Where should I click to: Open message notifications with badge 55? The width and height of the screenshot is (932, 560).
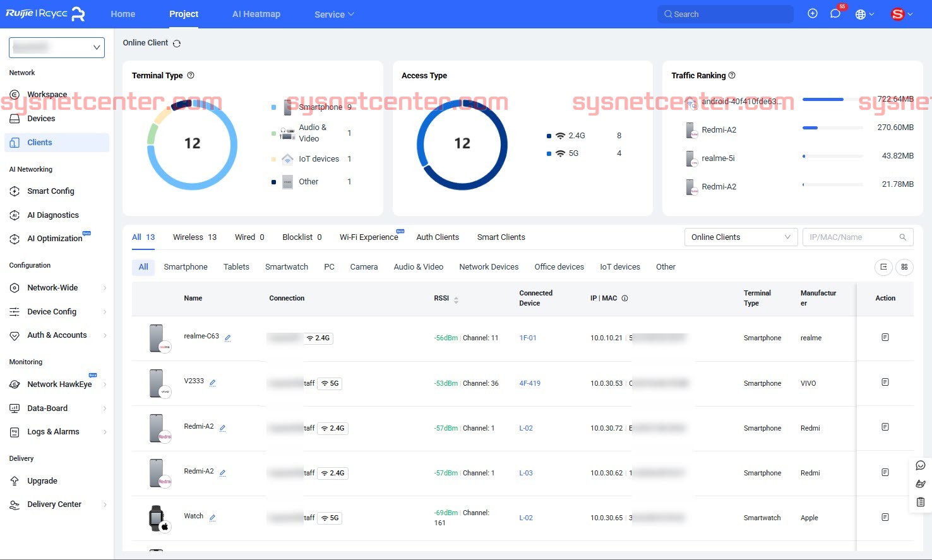pos(835,13)
